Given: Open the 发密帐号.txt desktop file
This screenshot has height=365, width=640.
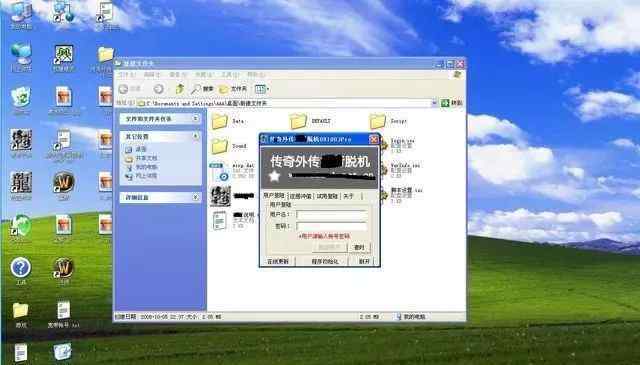Looking at the screenshot, I should click(64, 314).
